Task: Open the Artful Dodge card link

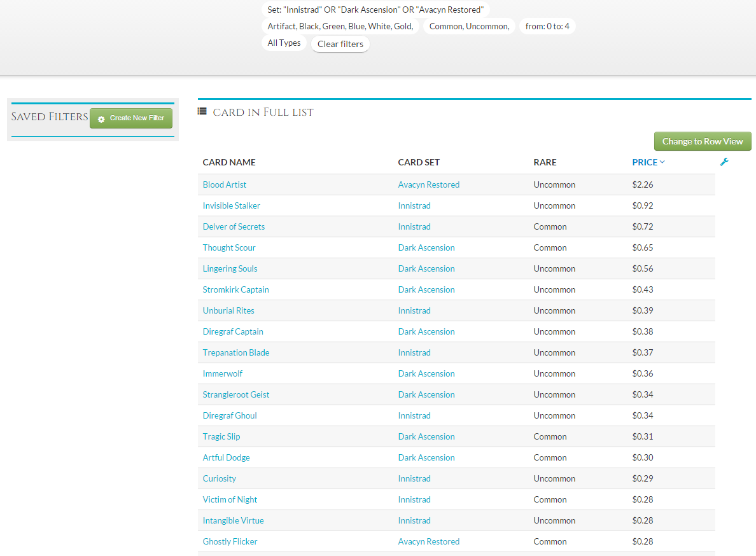Action: tap(226, 457)
